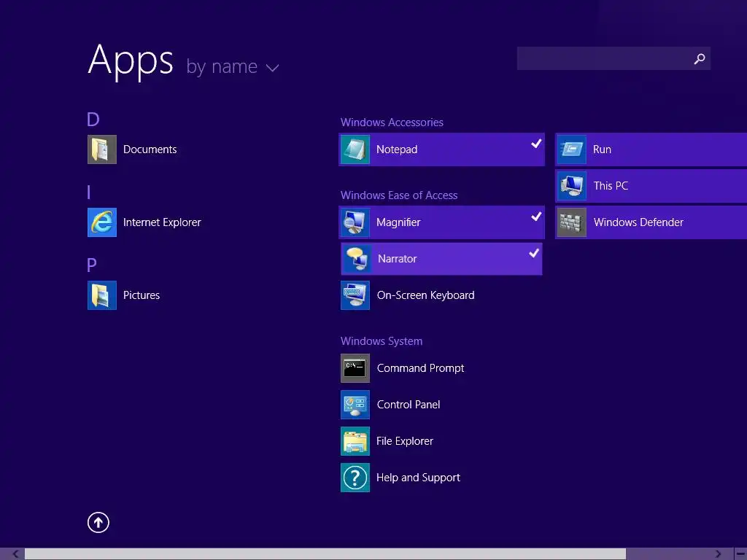
Task: Click the Narrator app icon
Action: [x=357, y=259]
